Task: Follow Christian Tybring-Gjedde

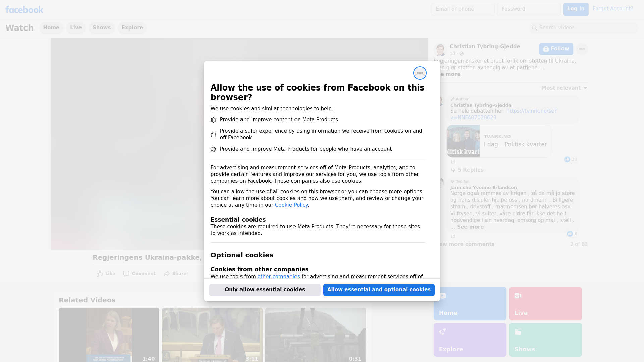Action: tap(556, 49)
